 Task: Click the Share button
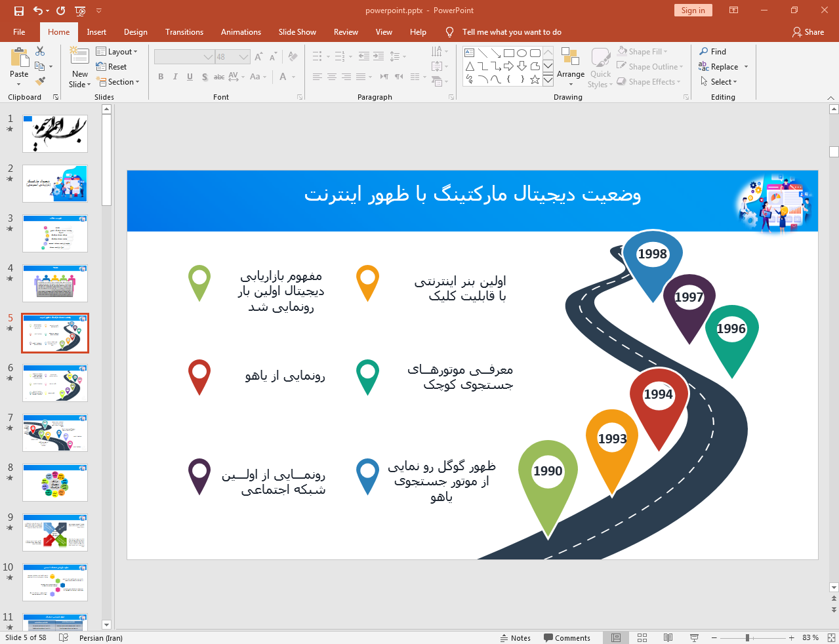[808, 32]
